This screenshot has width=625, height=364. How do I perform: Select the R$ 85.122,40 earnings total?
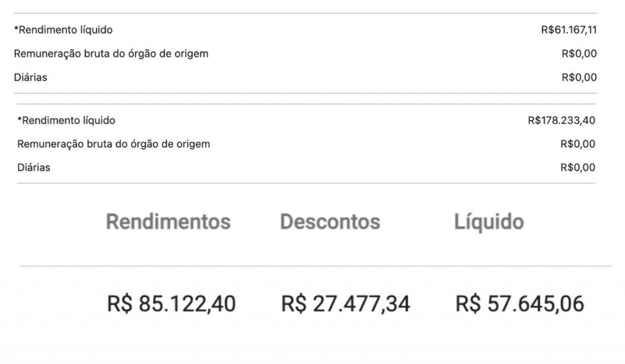pyautogui.click(x=172, y=304)
